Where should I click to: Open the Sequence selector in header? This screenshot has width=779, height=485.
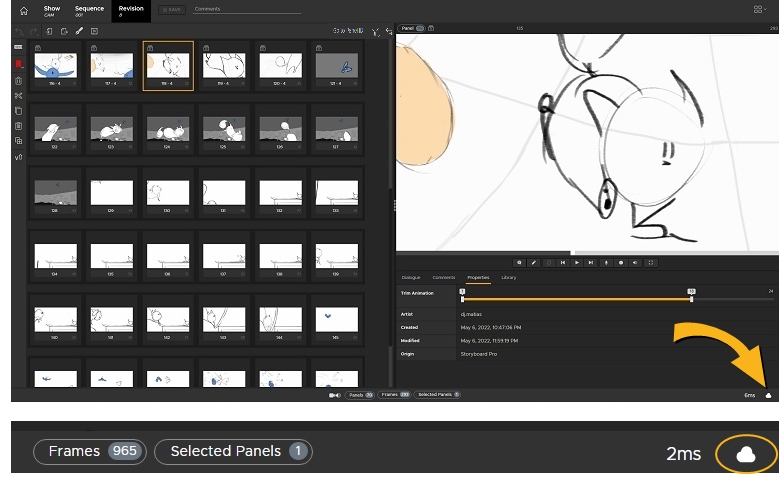(x=87, y=11)
